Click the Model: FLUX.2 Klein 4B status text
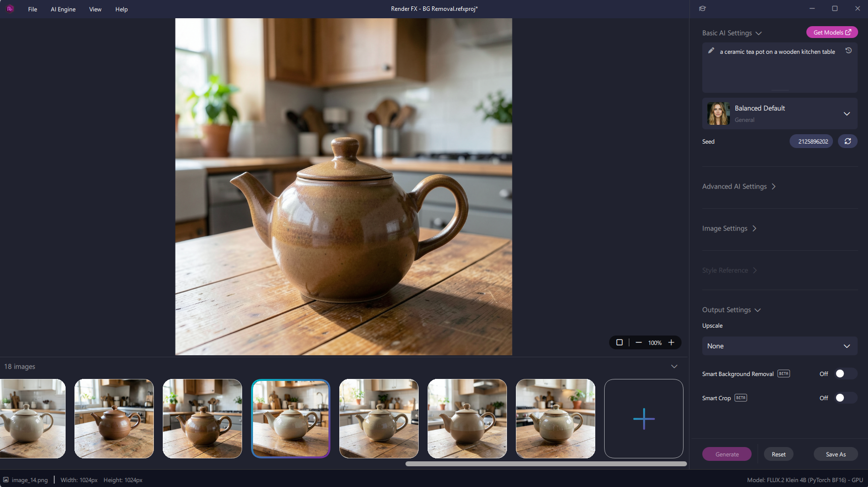 [805, 480]
